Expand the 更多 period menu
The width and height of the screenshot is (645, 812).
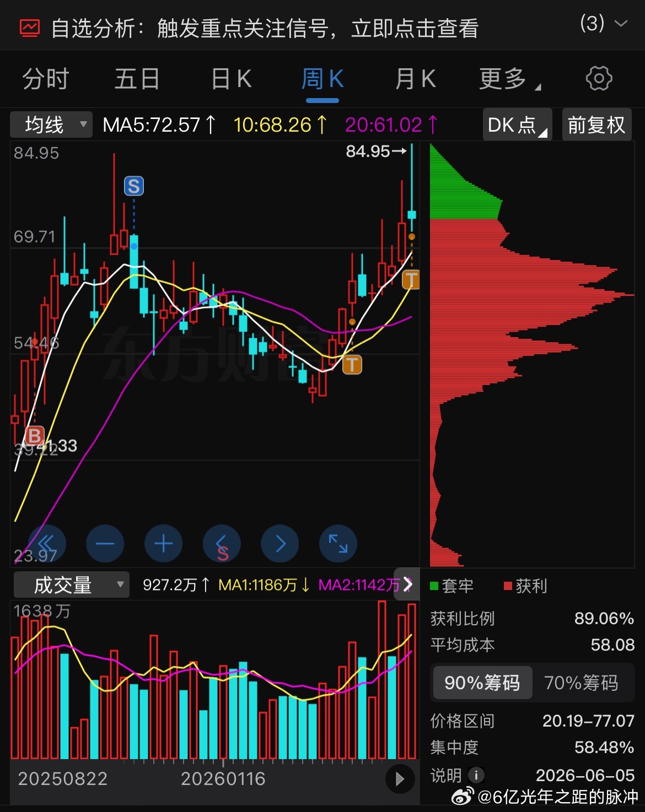509,79
